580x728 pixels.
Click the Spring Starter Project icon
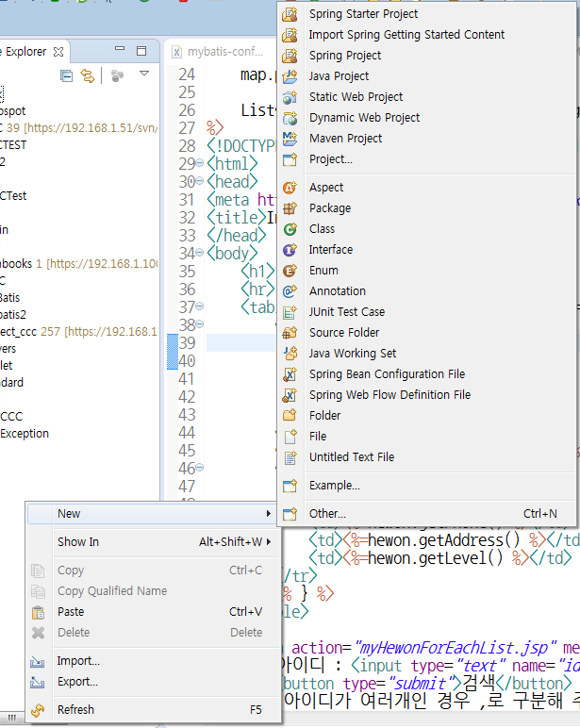(290, 14)
